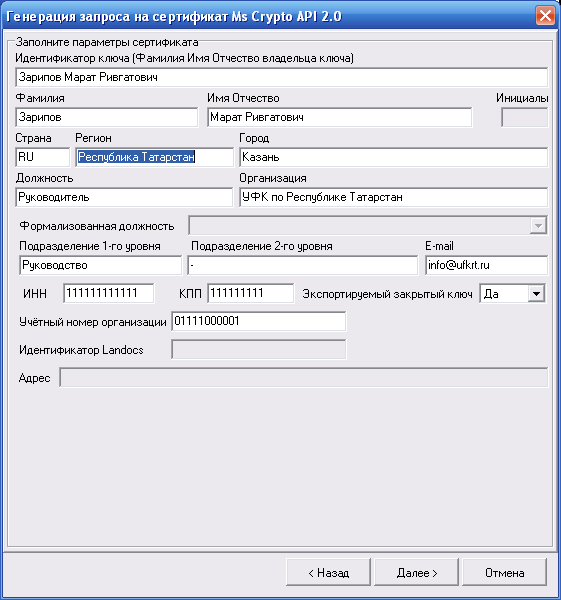This screenshot has width=561, height=600.
Task: Click the key identifier full name field
Action: [x=282, y=77]
